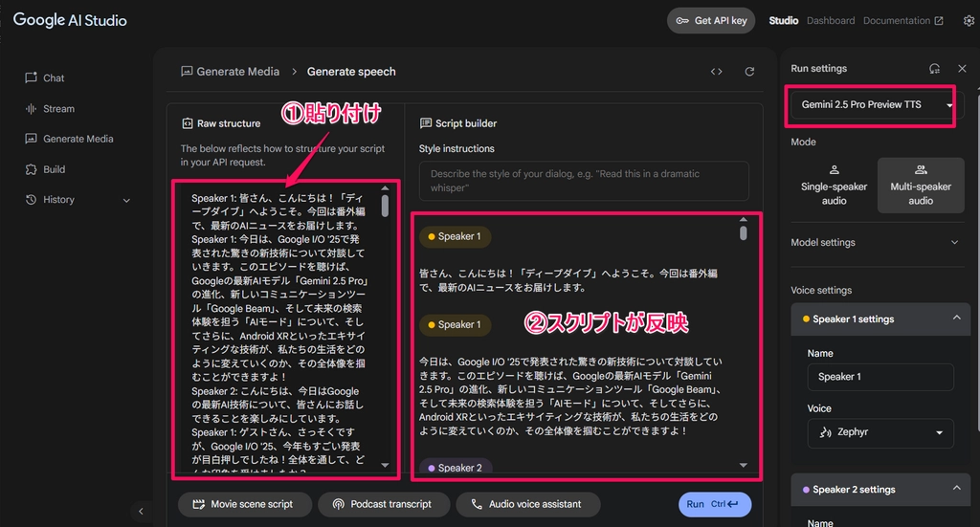Click the Google AI Studio logo

click(70, 20)
